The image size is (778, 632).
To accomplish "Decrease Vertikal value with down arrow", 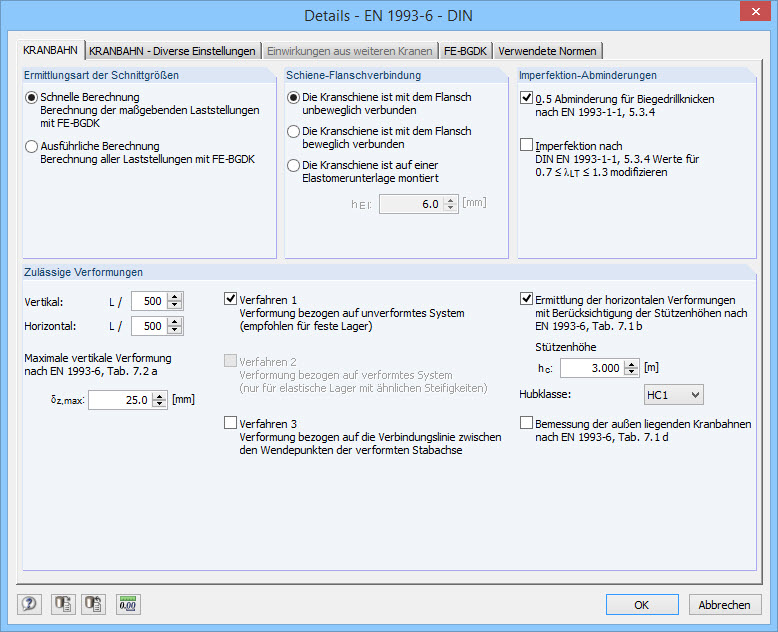I will click(x=175, y=306).
